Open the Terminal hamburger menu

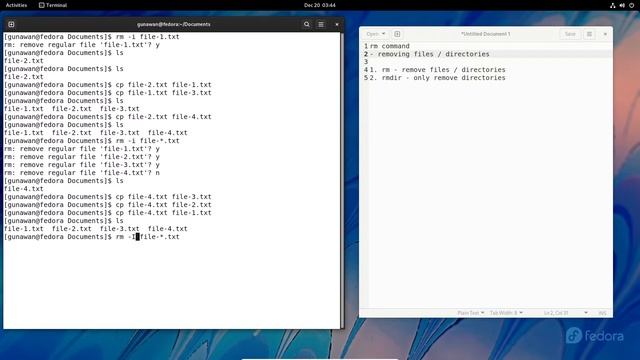click(321, 24)
